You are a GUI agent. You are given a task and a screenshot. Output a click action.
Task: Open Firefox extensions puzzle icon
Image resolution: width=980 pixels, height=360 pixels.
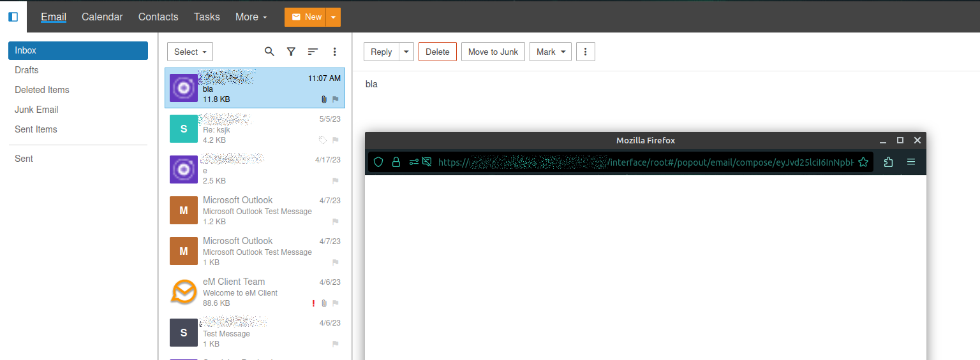(888, 162)
